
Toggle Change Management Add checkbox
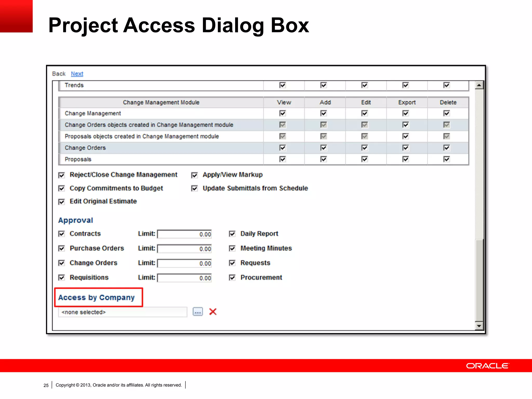323,113
